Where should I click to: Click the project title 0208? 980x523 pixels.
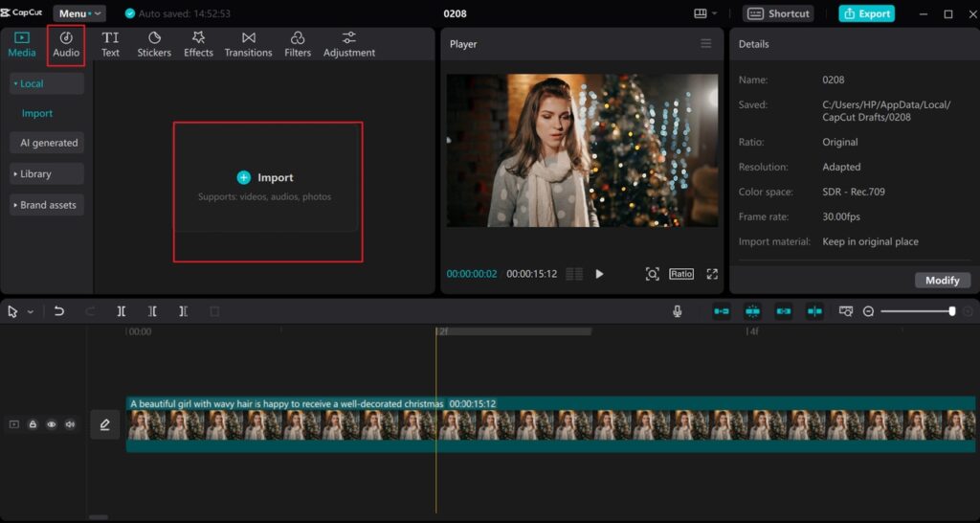click(455, 13)
